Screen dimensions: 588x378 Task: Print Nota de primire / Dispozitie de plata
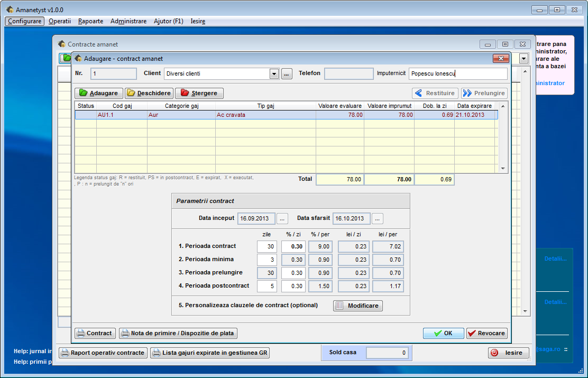178,333
